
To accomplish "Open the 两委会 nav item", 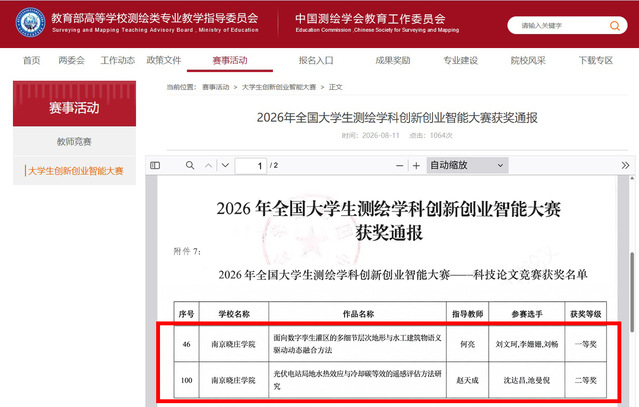I will 71,60.
